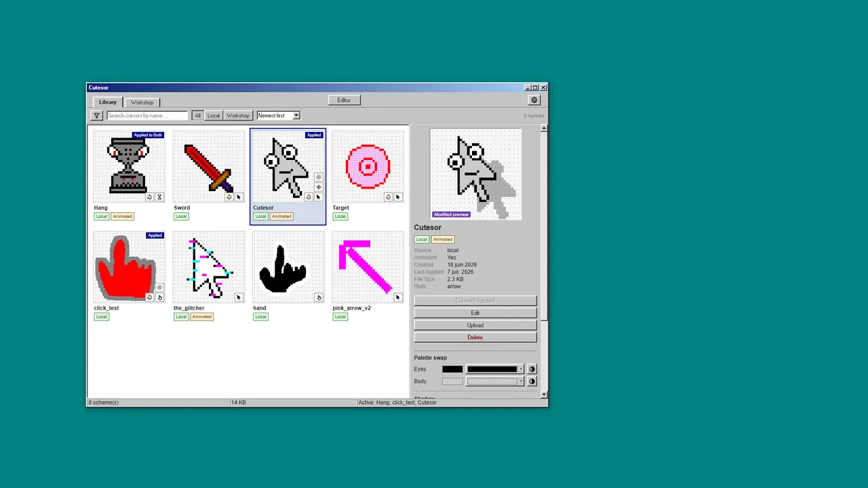The height and width of the screenshot is (488, 868).
Task: Select the pink_arrow_v2 cursor thumbnail
Action: (368, 267)
